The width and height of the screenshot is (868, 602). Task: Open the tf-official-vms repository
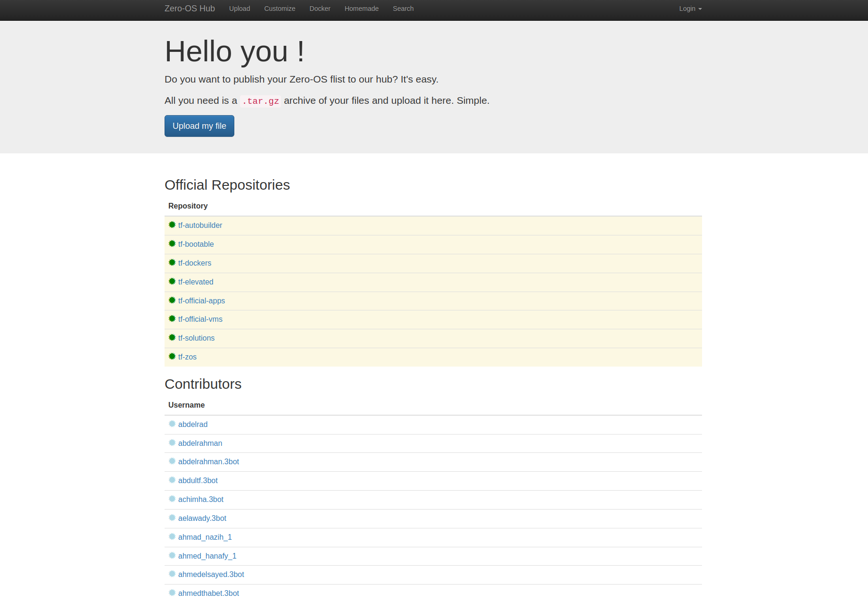(200, 319)
